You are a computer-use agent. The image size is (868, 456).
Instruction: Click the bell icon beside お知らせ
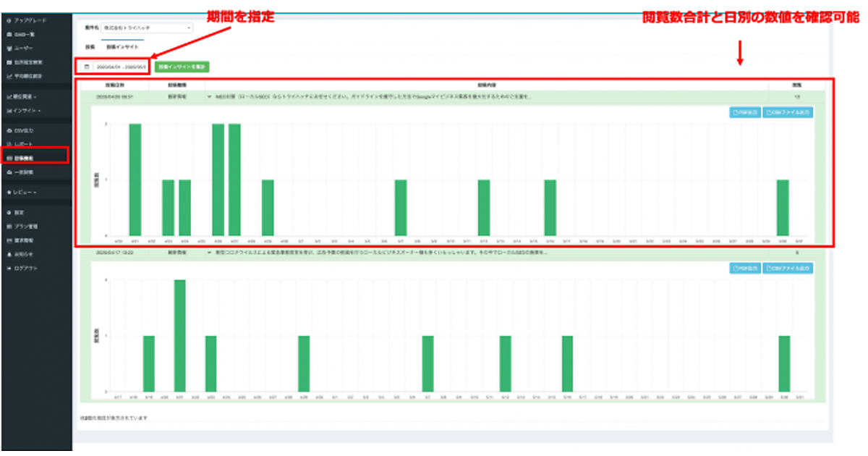(x=8, y=254)
